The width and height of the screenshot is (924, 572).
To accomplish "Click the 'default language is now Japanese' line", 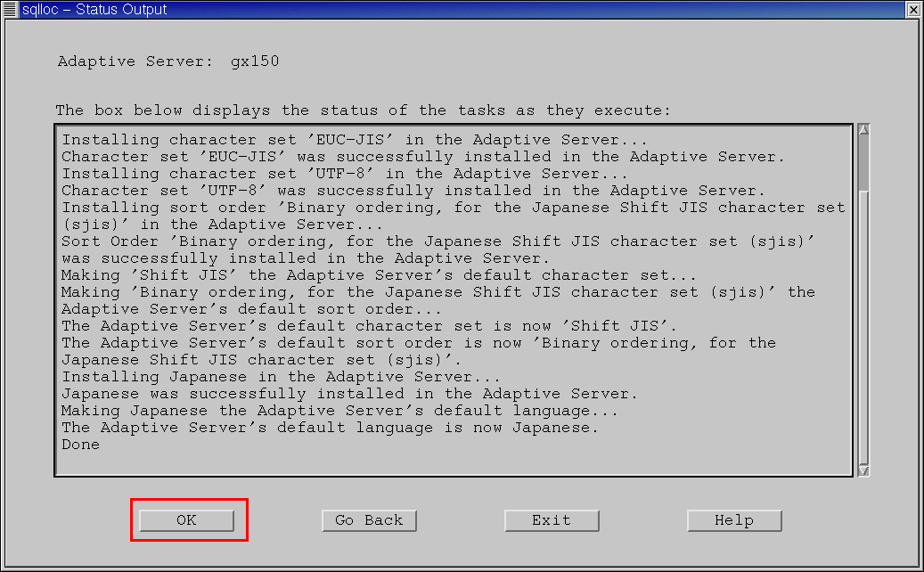I will tap(330, 428).
